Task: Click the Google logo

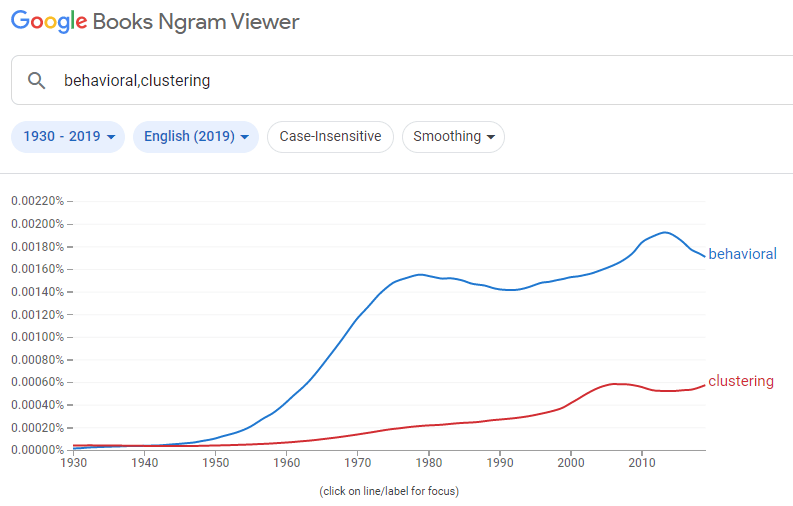Action: pyautogui.click(x=48, y=22)
